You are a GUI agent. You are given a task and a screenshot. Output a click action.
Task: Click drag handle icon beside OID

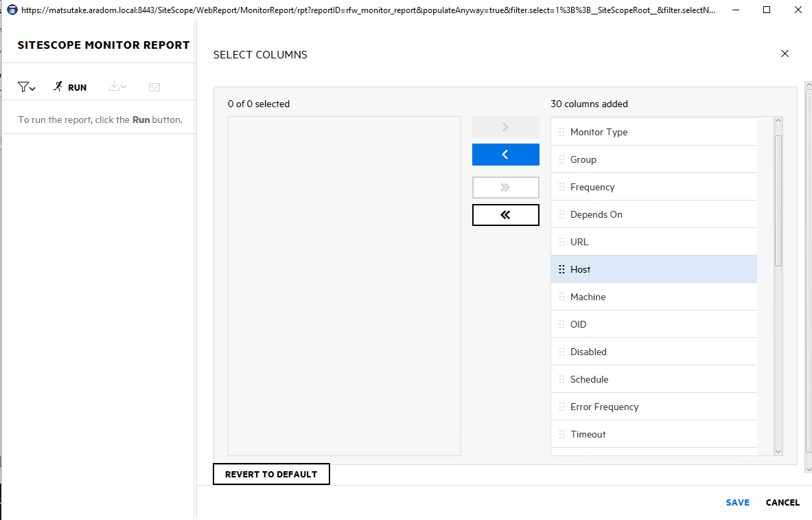(561, 324)
